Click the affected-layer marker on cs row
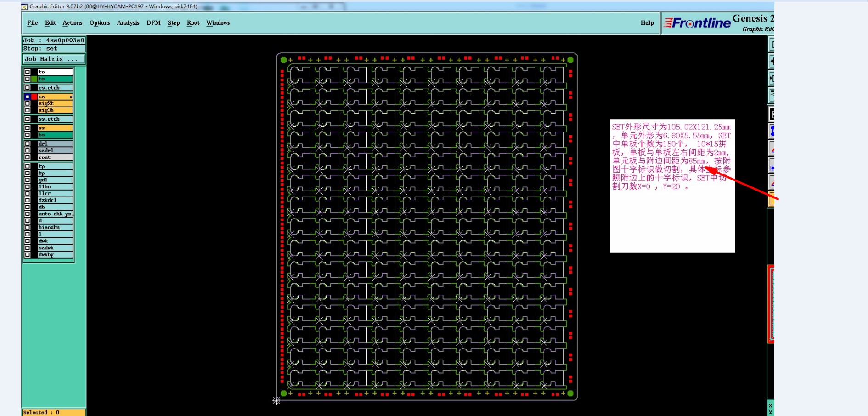Image resolution: width=868 pixels, height=416 pixels. point(71,97)
